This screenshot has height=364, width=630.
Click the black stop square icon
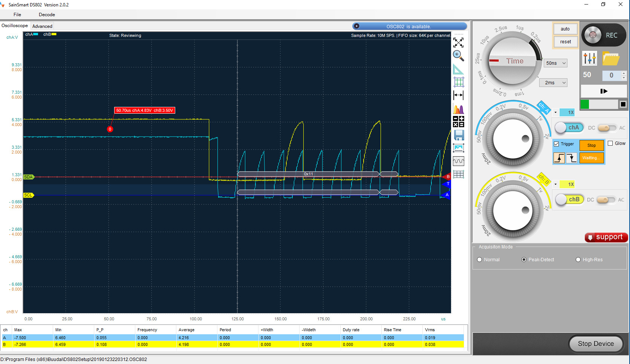pyautogui.click(x=623, y=104)
